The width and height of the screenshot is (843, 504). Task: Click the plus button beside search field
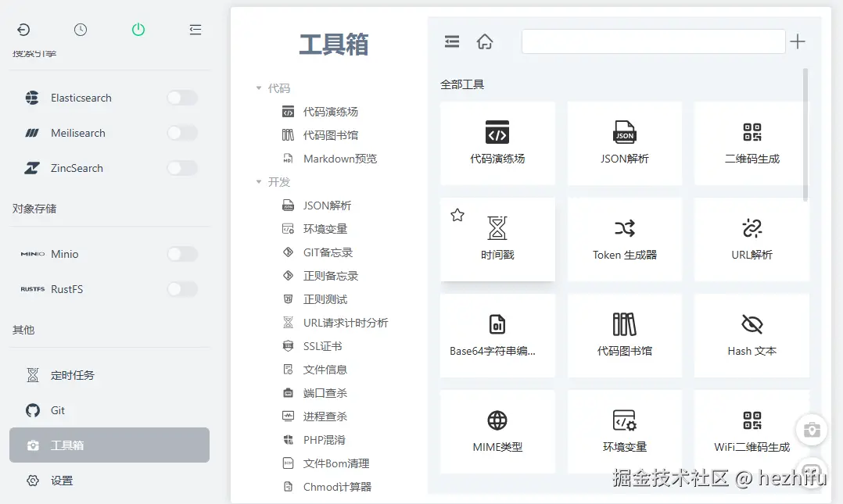pos(798,41)
